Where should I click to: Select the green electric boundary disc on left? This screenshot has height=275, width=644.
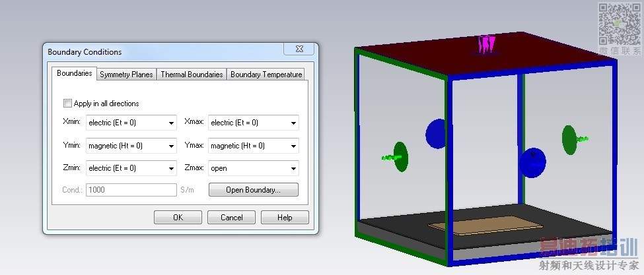401,156
